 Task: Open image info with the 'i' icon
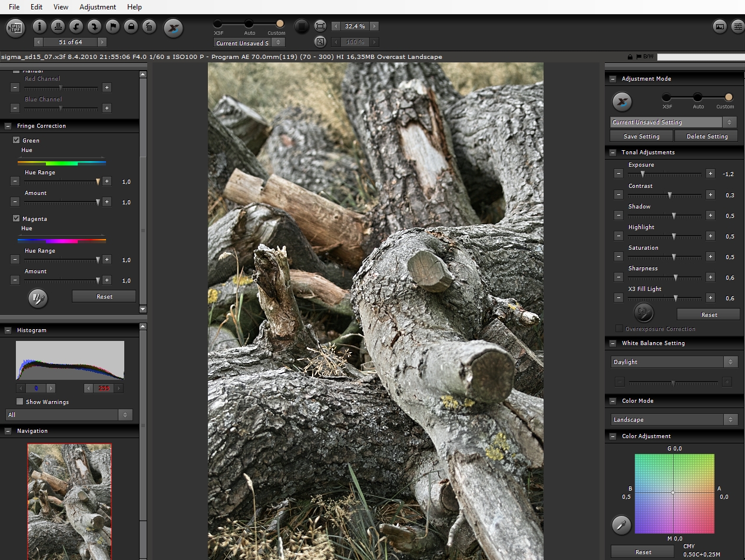[x=39, y=26]
